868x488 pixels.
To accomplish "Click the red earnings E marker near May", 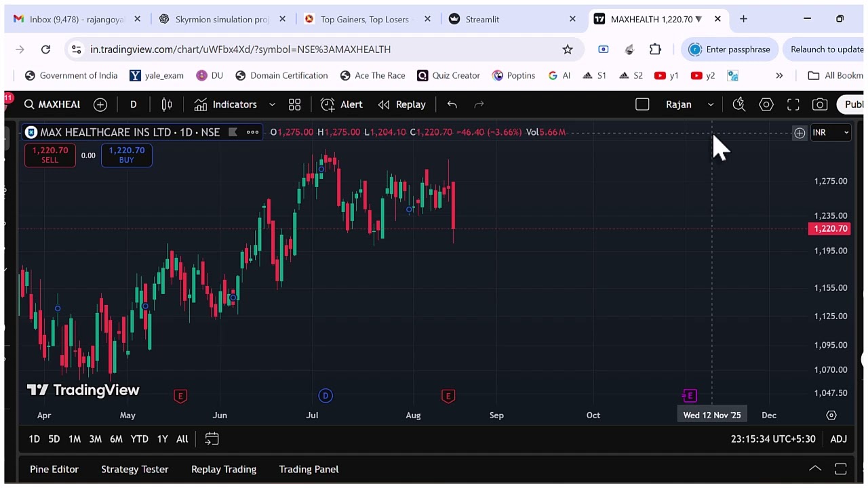I will click(180, 396).
